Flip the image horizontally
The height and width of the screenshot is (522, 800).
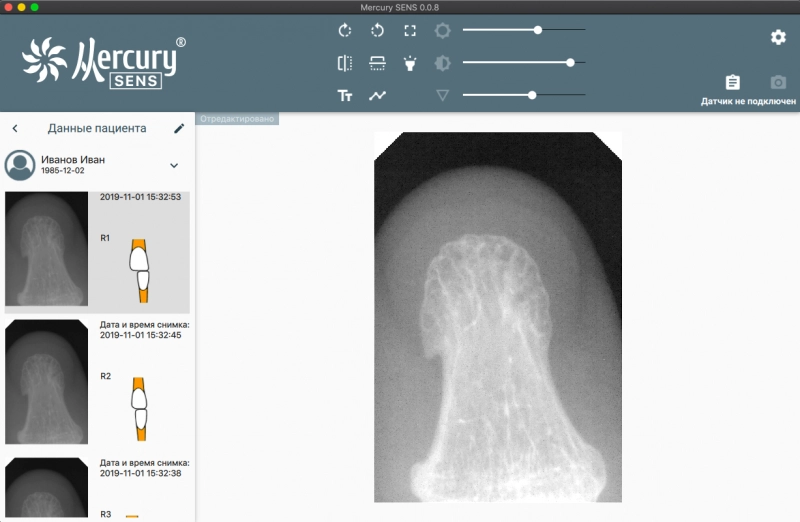click(345, 63)
